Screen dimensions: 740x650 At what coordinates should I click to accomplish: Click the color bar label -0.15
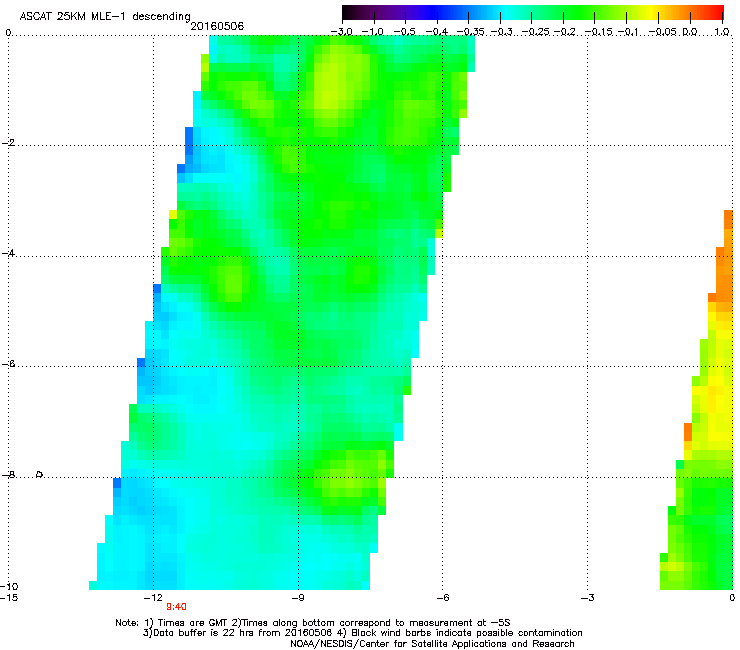tap(598, 32)
